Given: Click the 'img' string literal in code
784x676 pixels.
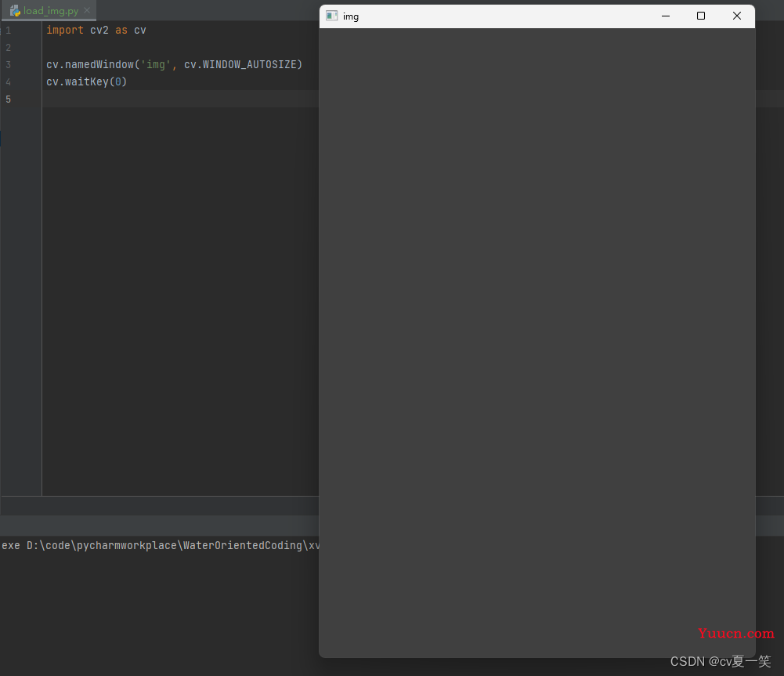Looking at the screenshot, I should pos(156,64).
